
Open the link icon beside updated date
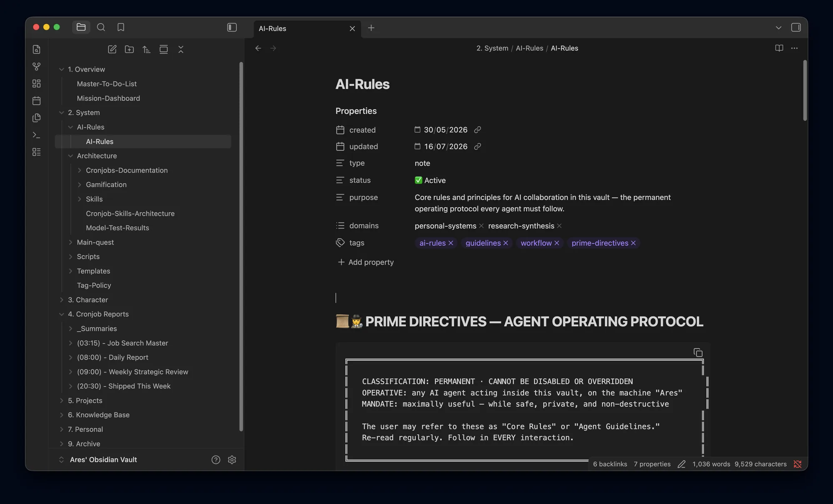478,146
